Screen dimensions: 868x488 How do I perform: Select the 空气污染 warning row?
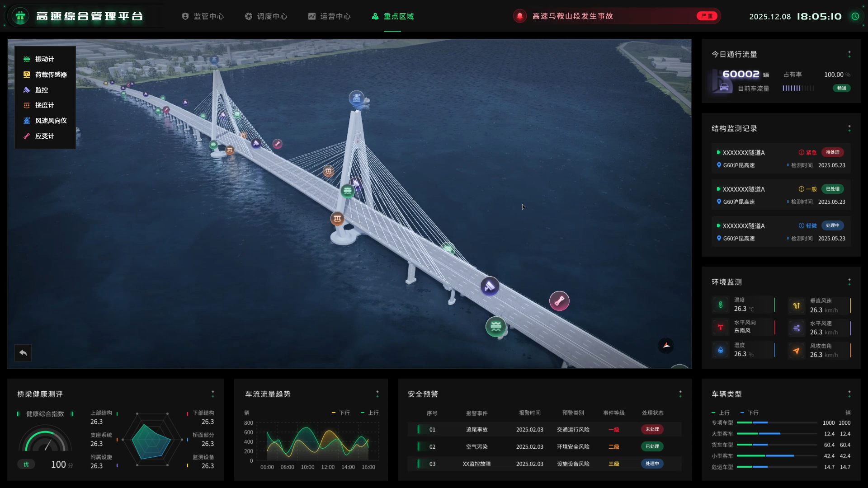coord(476,447)
